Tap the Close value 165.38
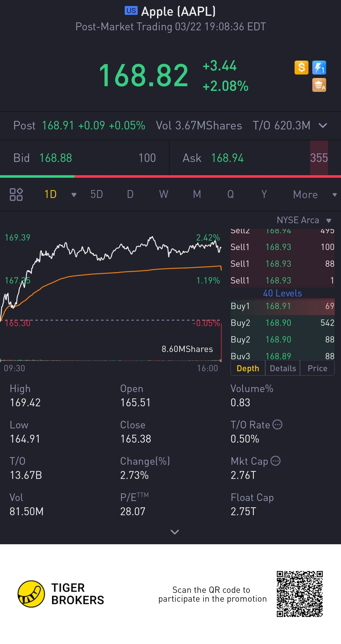 pos(136,439)
